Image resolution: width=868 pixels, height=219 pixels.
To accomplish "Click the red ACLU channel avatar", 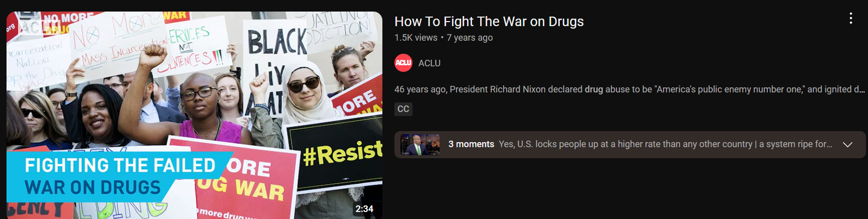I will tap(403, 63).
